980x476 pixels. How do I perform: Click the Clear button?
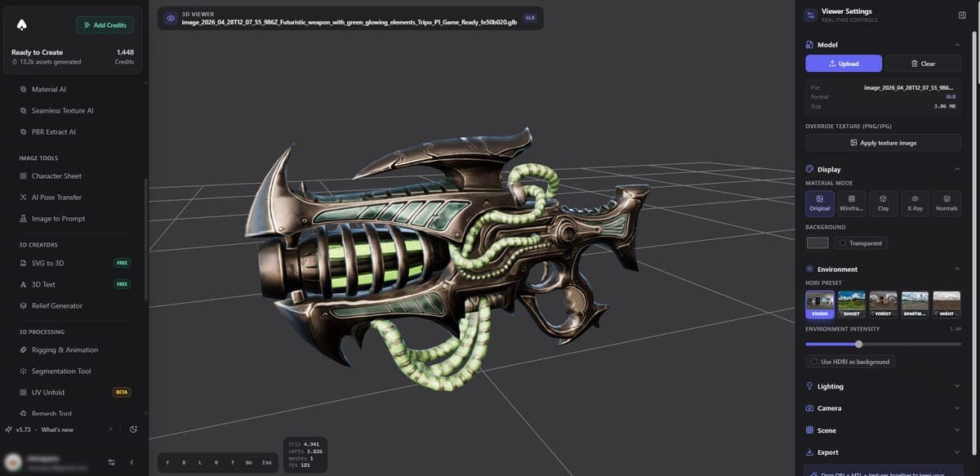pyautogui.click(x=924, y=64)
